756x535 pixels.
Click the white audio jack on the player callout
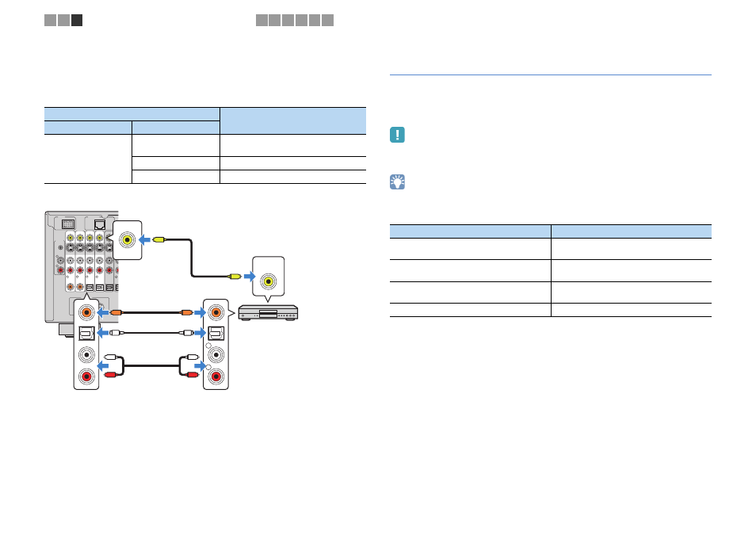coord(216,355)
